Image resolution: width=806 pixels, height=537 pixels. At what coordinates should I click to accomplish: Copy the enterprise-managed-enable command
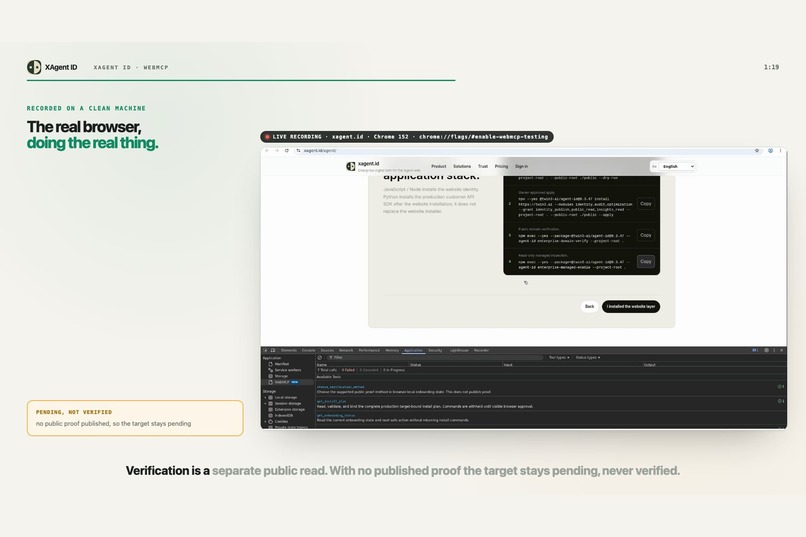point(646,262)
